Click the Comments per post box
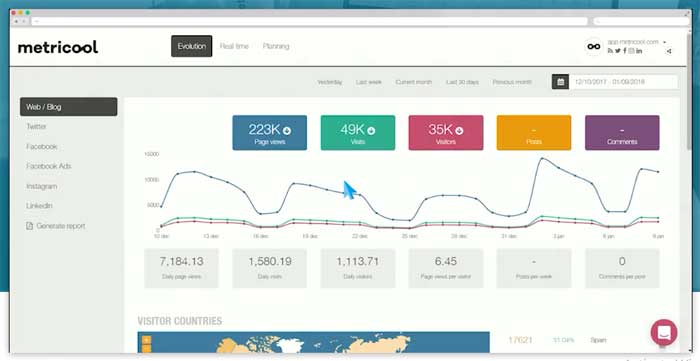The image size is (700, 361). pos(622,268)
